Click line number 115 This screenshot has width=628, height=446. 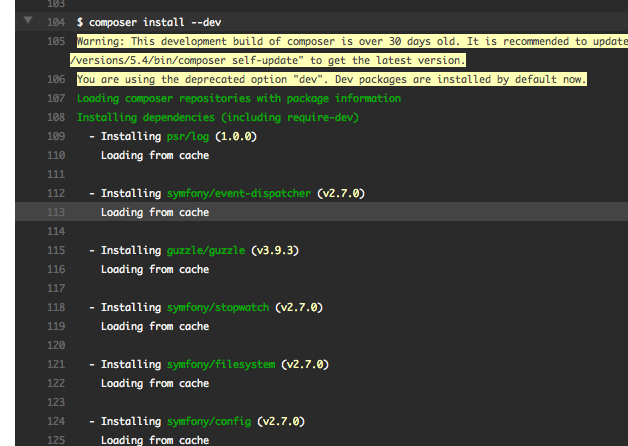[x=56, y=250]
